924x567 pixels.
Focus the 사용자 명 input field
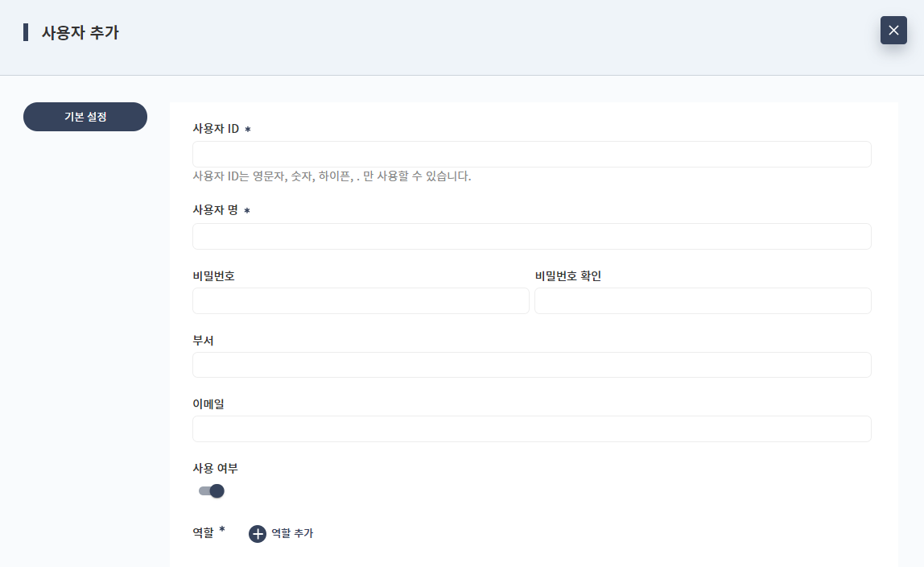click(x=531, y=236)
